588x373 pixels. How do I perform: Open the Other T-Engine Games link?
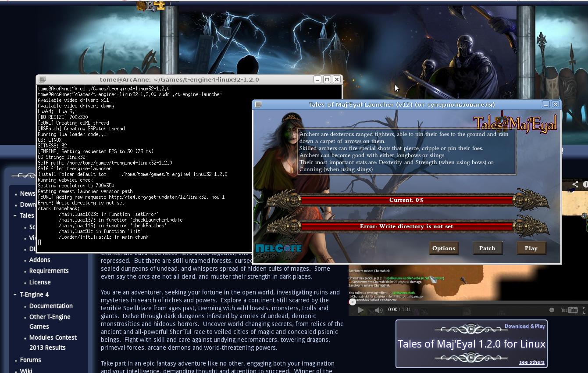(50, 322)
